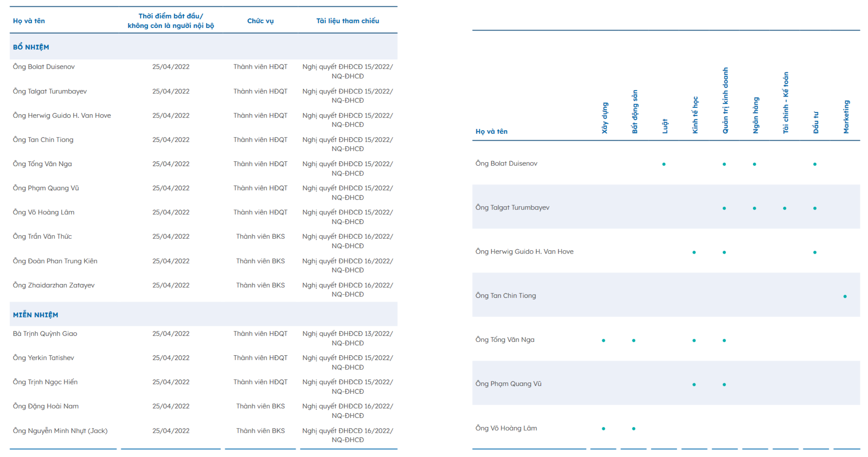Click the 'BỔ NHIỆM' section heading
The width and height of the screenshot is (868, 457).
tap(31, 47)
